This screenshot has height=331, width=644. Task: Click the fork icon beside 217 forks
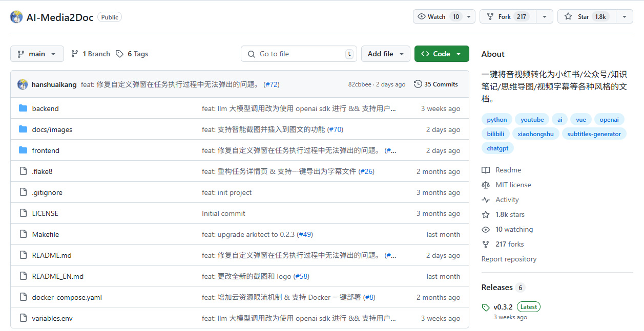coord(486,245)
